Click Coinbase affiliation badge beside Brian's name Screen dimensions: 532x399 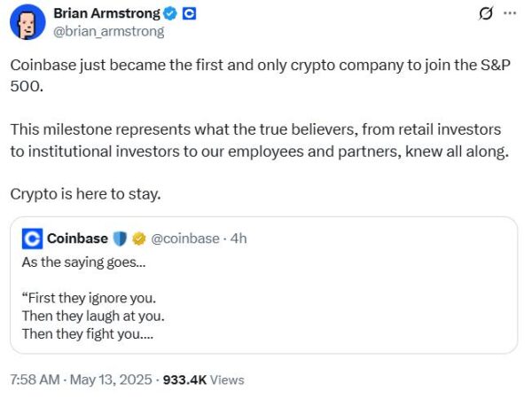(189, 14)
